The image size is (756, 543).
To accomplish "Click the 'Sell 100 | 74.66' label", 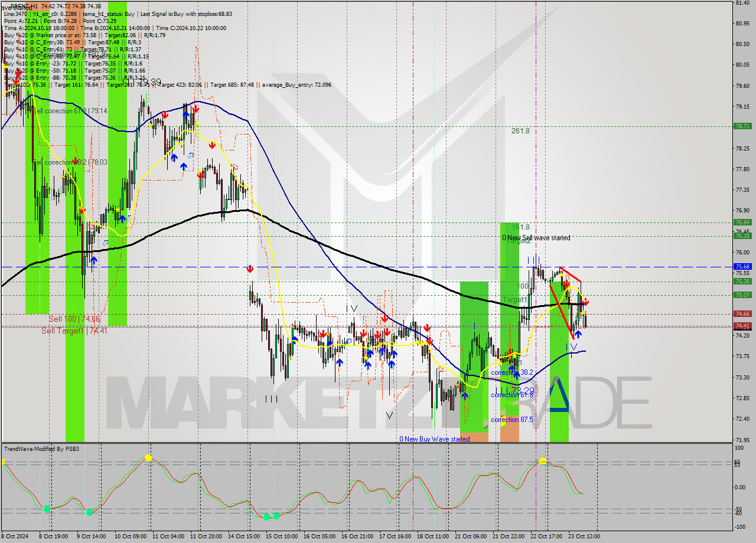I will click(x=74, y=319).
